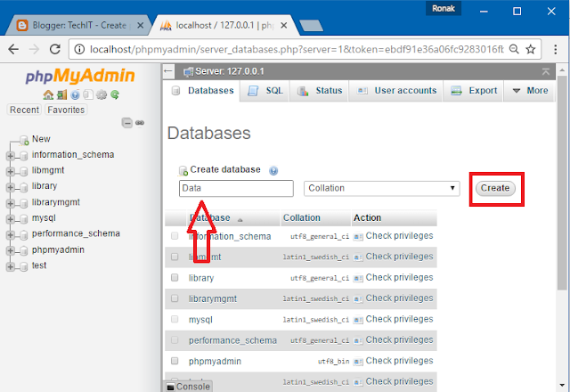Click the Server 127.0.0.1 breadcrumb icon

[x=188, y=72]
